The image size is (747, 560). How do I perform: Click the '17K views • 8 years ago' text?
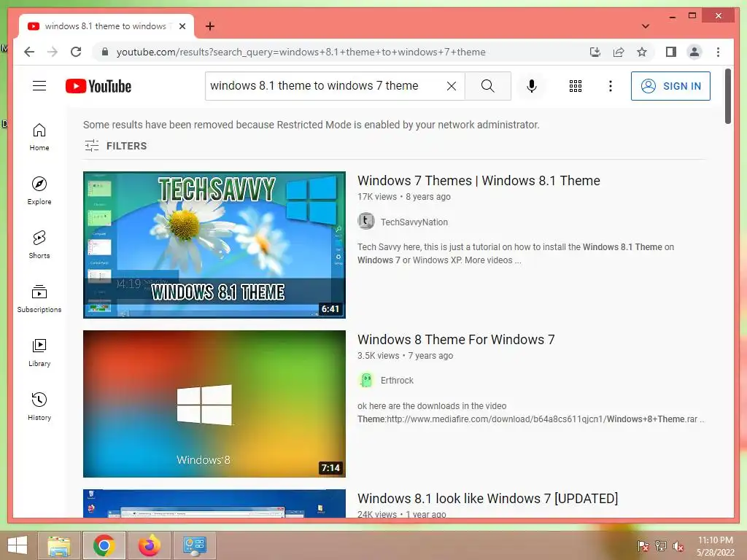pos(404,197)
